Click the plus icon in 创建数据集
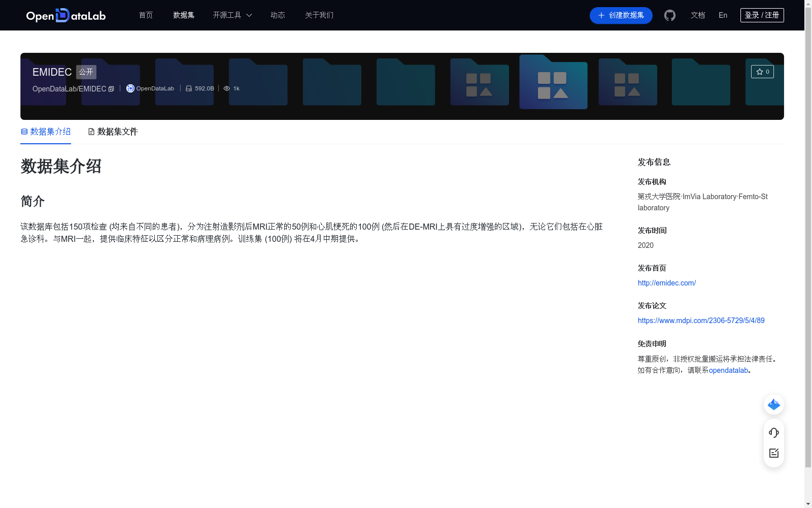The width and height of the screenshot is (812, 508). (601, 15)
